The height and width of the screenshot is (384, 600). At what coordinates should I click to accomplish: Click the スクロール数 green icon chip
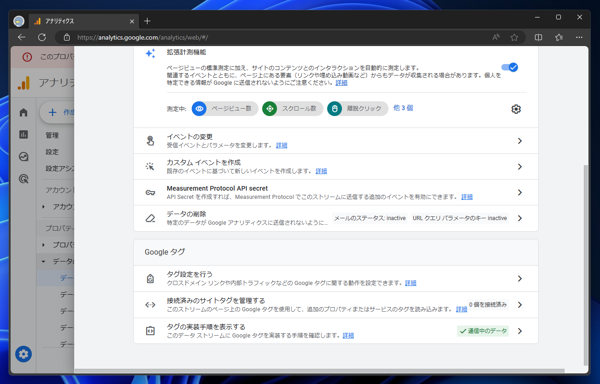pos(292,109)
